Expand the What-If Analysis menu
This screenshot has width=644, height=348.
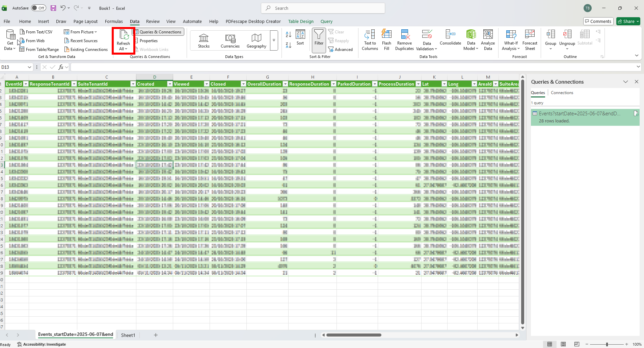point(511,40)
